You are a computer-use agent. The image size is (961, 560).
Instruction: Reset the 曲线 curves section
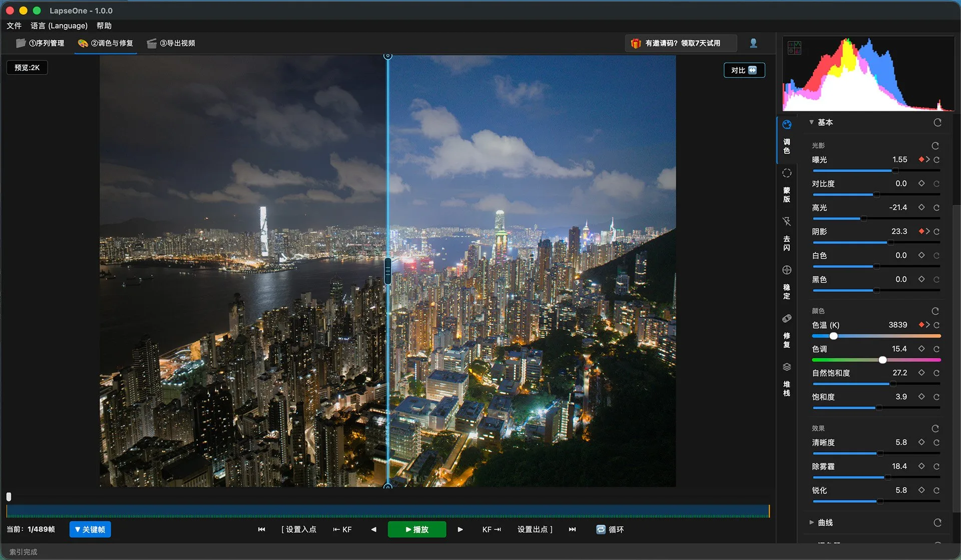pyautogui.click(x=937, y=522)
